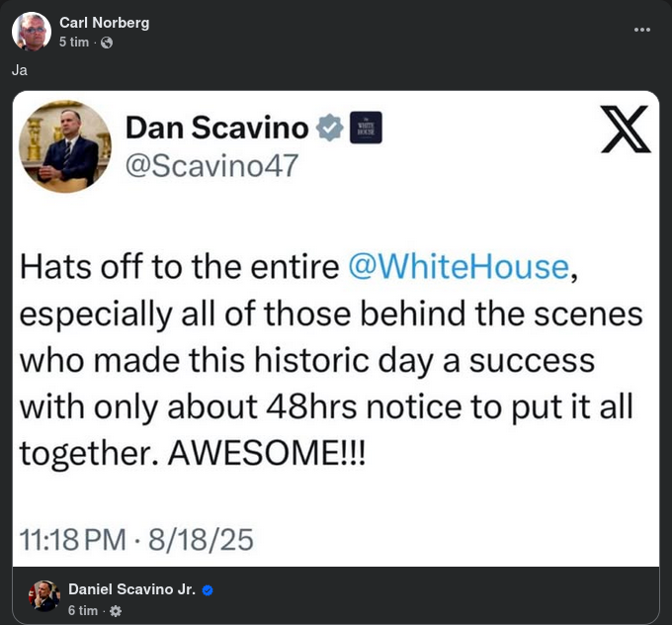The width and height of the screenshot is (672, 625).
Task: Click the @WhiteHouse mention
Action: 460,266
